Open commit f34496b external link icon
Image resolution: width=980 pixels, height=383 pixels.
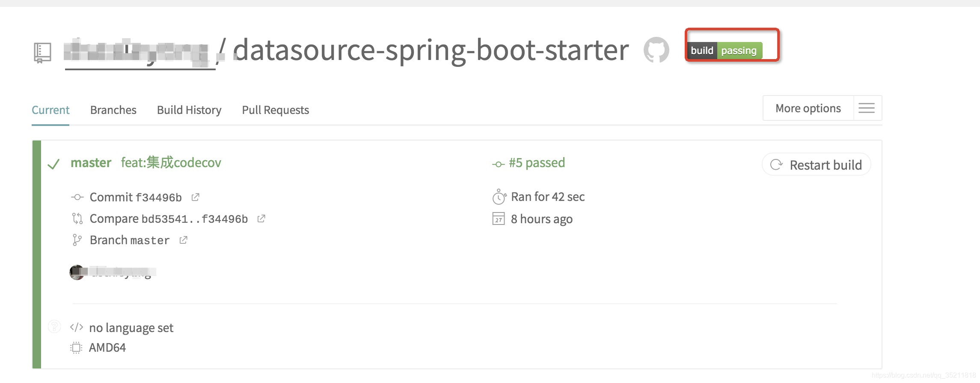coord(196,197)
